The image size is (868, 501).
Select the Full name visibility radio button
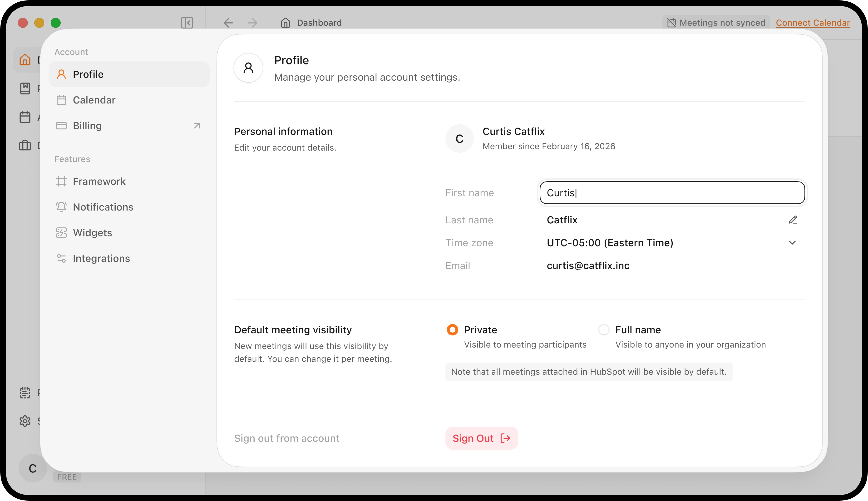point(604,330)
